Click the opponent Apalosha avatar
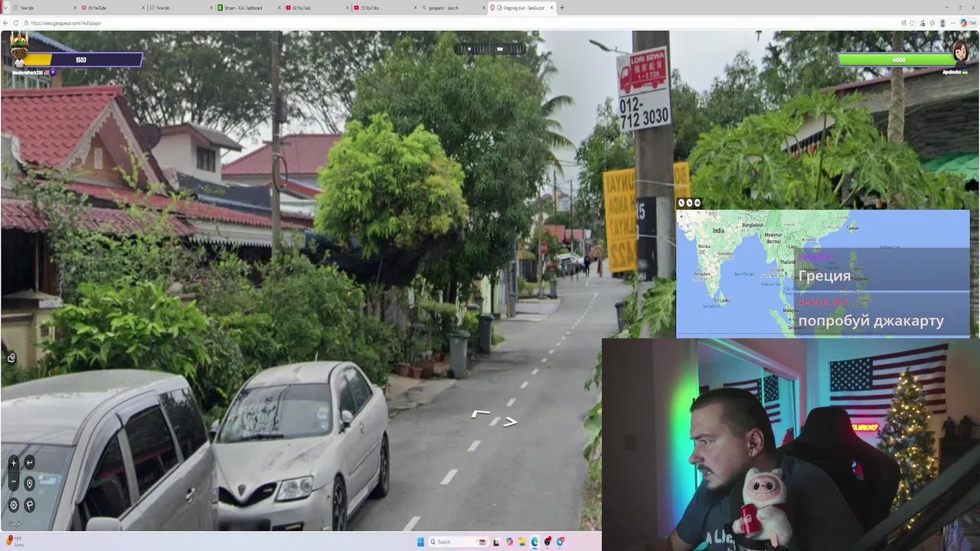This screenshot has width=980, height=551. click(961, 53)
